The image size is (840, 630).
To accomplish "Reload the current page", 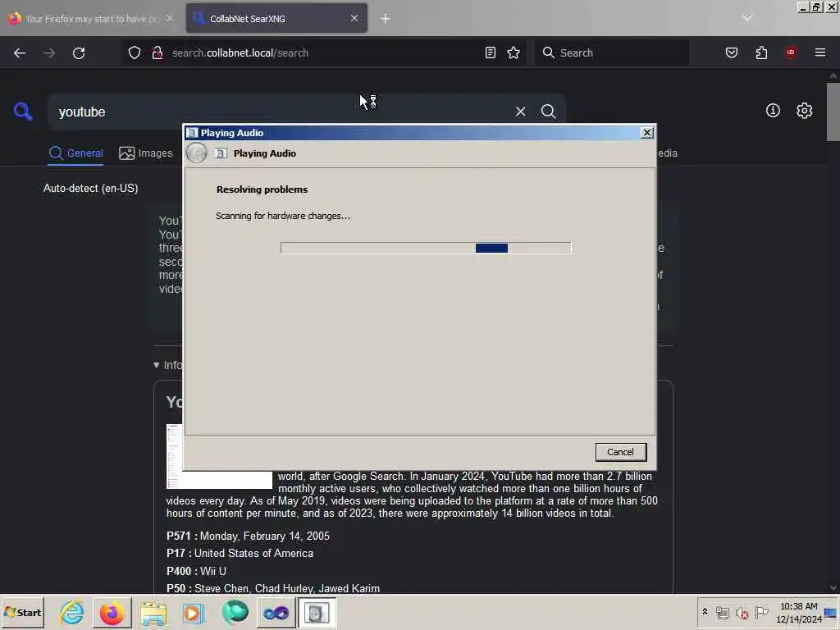I will [79, 53].
